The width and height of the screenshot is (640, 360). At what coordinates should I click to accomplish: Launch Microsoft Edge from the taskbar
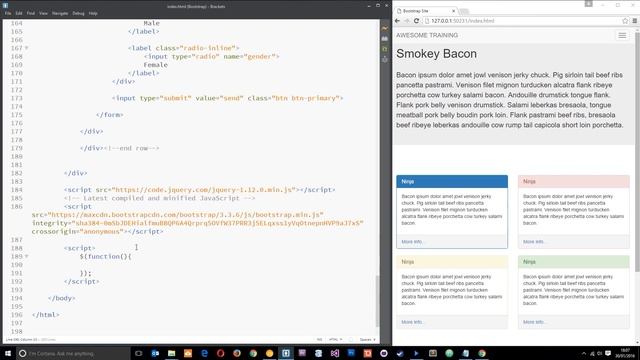[x=204, y=353]
